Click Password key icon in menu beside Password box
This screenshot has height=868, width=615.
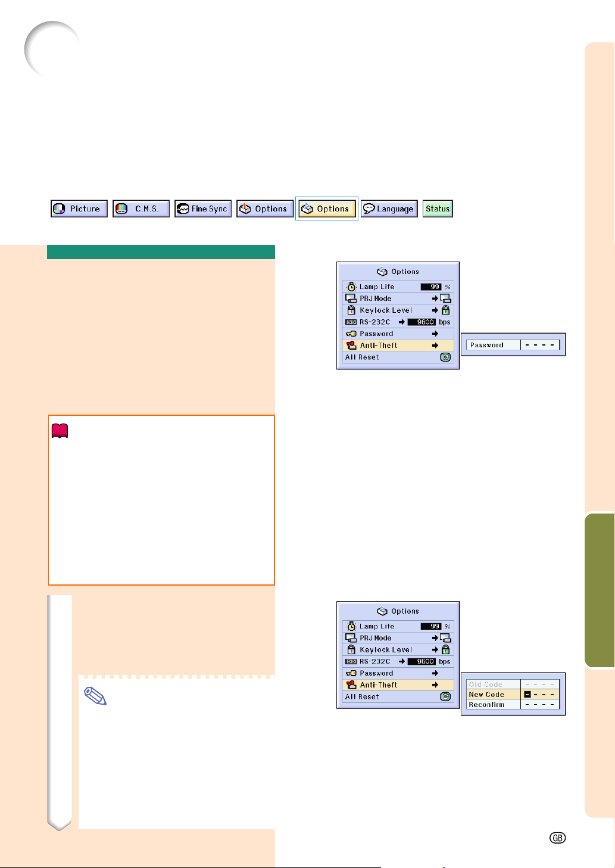click(x=351, y=334)
